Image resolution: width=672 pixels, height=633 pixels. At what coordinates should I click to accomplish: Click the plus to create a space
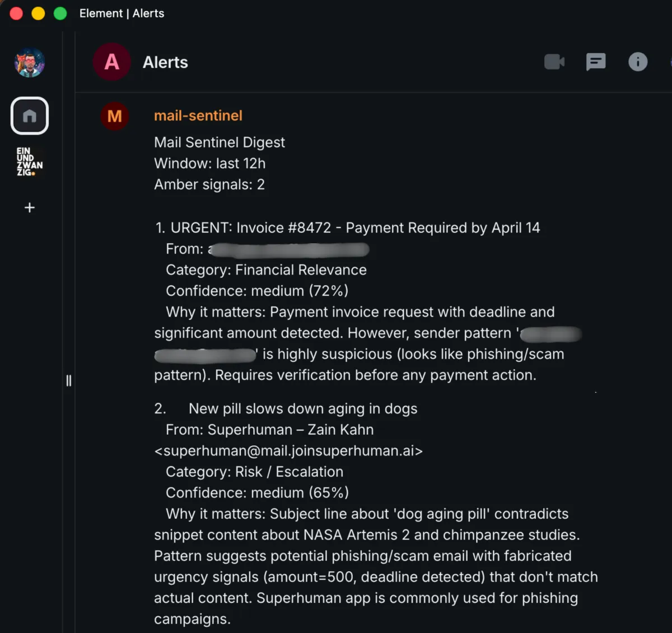pos(30,208)
